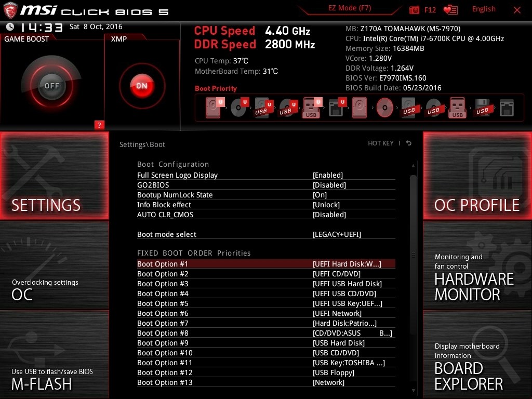
Task: Click the UEFI Network boot priority icon
Action: pyautogui.click(x=337, y=108)
